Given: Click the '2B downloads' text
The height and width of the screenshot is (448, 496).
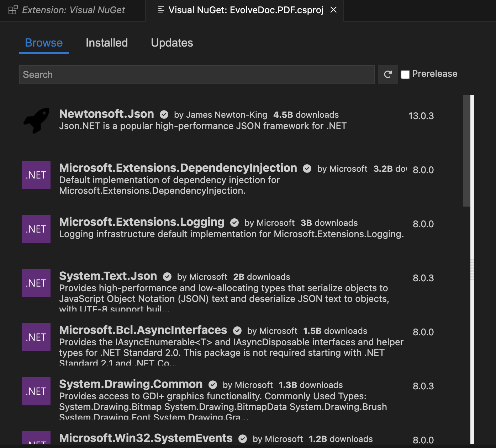Looking at the screenshot, I should pyautogui.click(x=262, y=277).
